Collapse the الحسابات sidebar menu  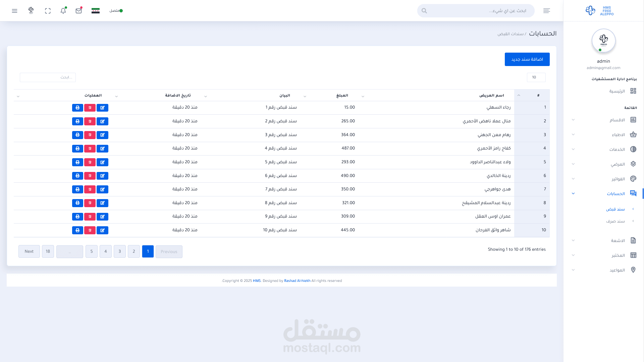click(x=615, y=194)
